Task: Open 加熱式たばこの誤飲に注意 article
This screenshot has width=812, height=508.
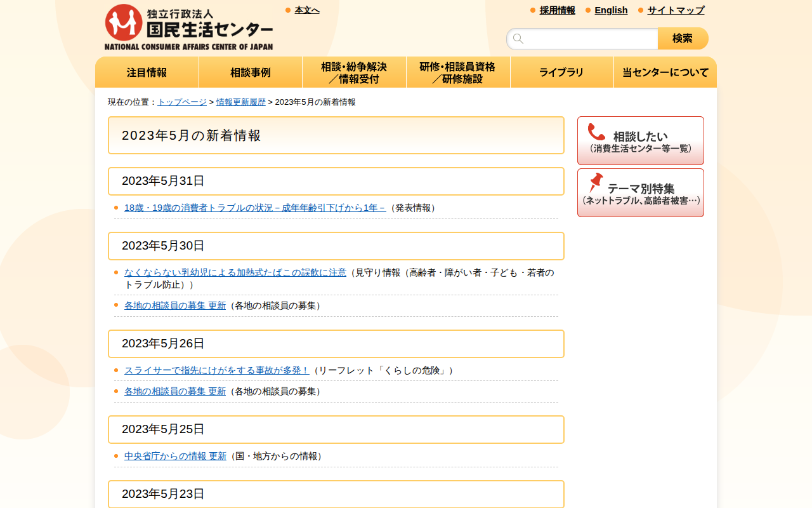Action: [235, 272]
